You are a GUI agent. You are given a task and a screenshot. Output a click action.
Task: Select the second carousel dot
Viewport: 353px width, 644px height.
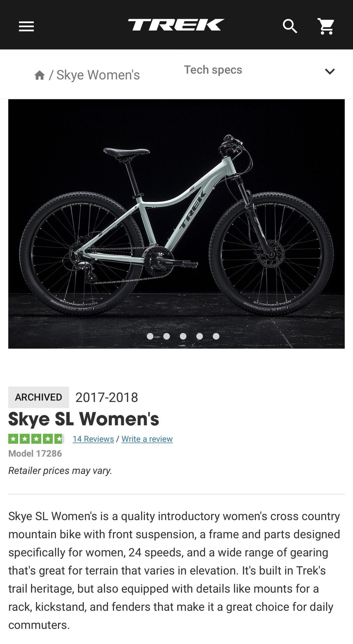pos(150,336)
